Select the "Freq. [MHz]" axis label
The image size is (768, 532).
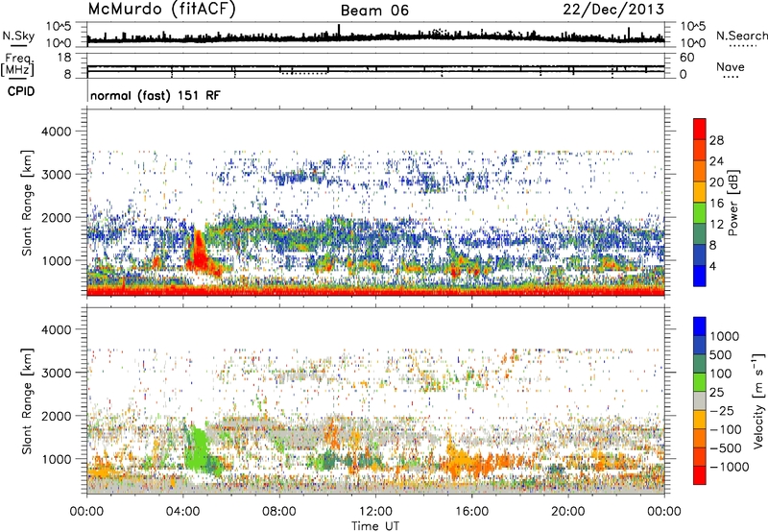pyautogui.click(x=17, y=64)
